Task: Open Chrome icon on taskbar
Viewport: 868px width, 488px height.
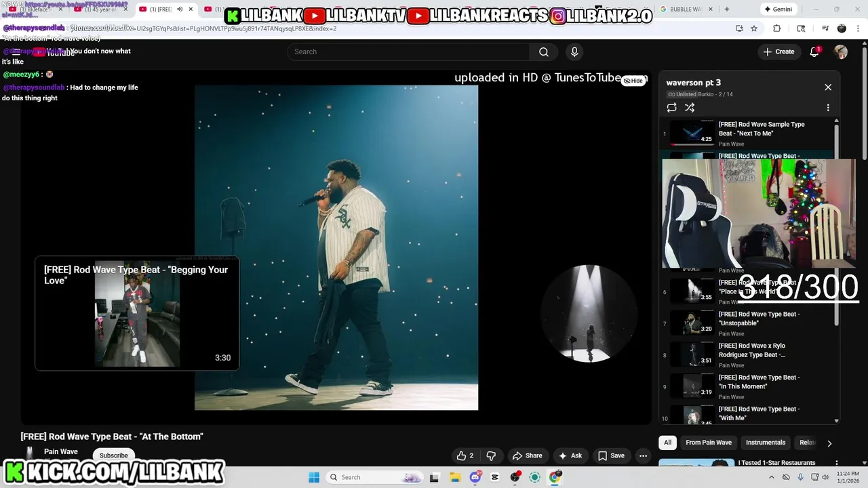Action: point(555,477)
